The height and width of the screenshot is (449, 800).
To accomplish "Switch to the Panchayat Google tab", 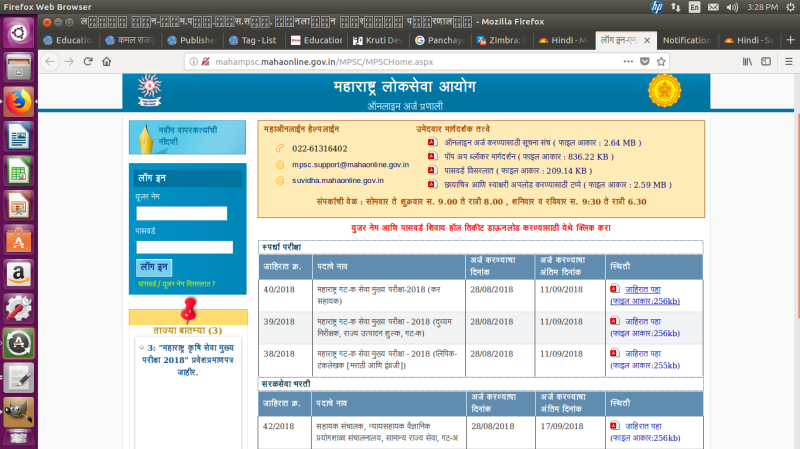I will click(439, 40).
